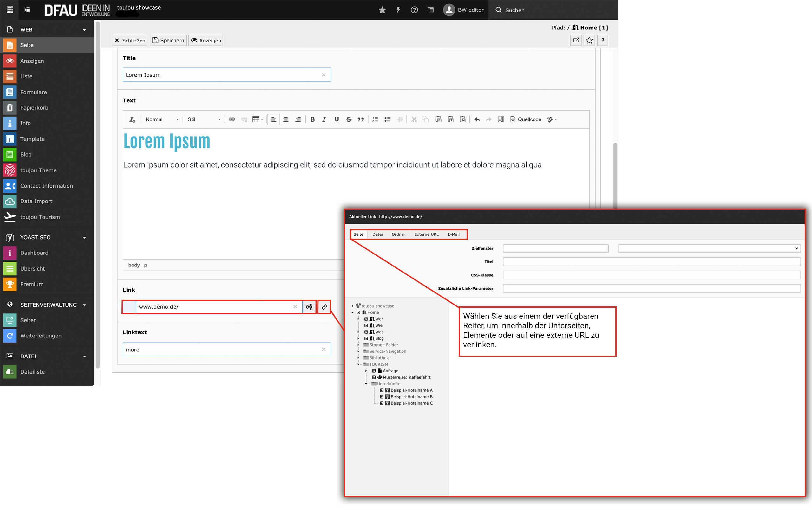Click the bookmark star in top bar
812x507 pixels.
(382, 10)
